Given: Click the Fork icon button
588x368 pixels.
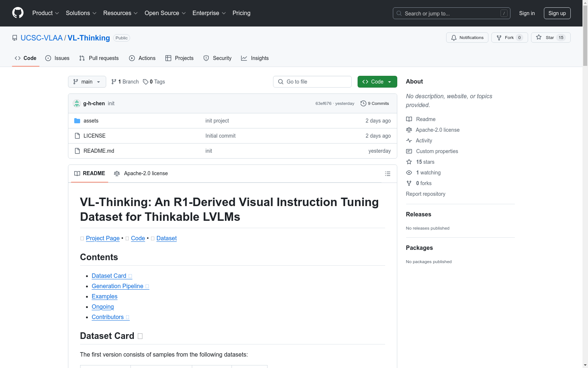Looking at the screenshot, I should (x=499, y=38).
